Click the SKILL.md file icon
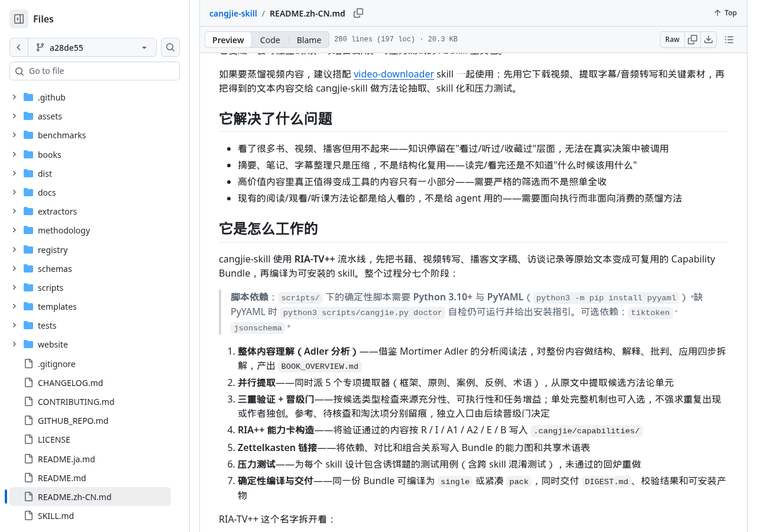 click(x=28, y=516)
